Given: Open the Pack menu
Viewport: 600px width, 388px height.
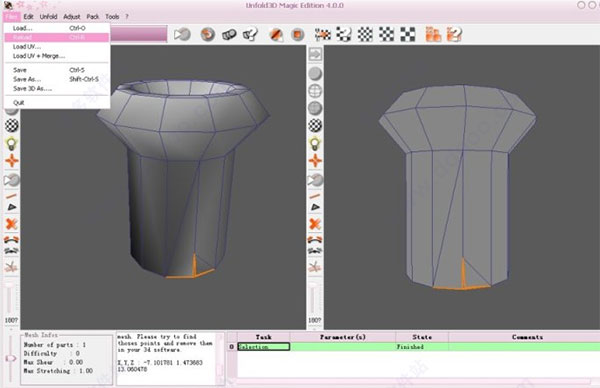Looking at the screenshot, I should (x=93, y=16).
